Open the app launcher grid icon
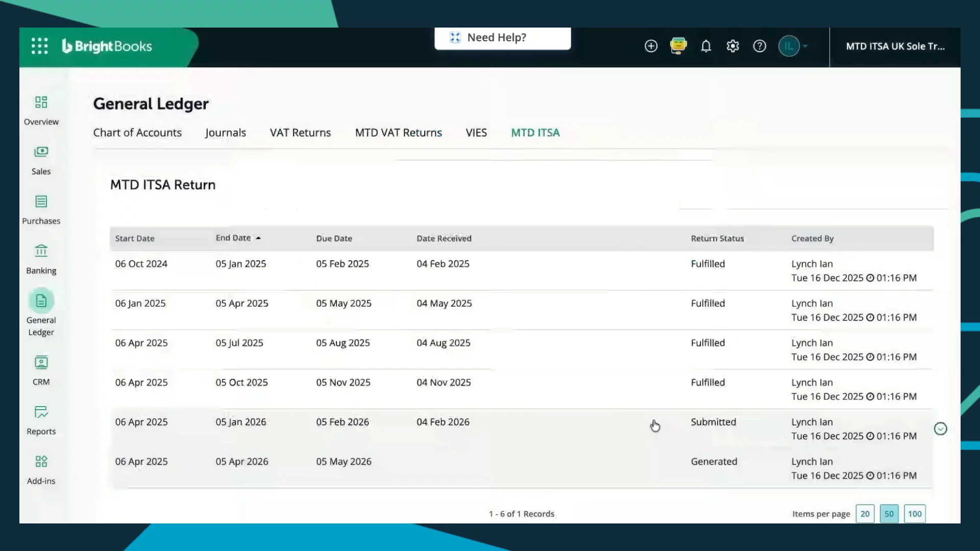 coord(40,46)
